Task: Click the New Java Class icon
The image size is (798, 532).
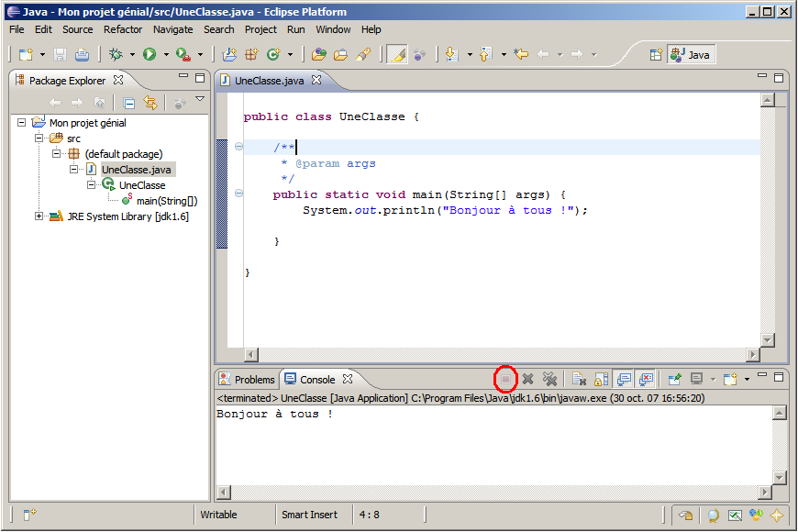Action: click(x=272, y=55)
